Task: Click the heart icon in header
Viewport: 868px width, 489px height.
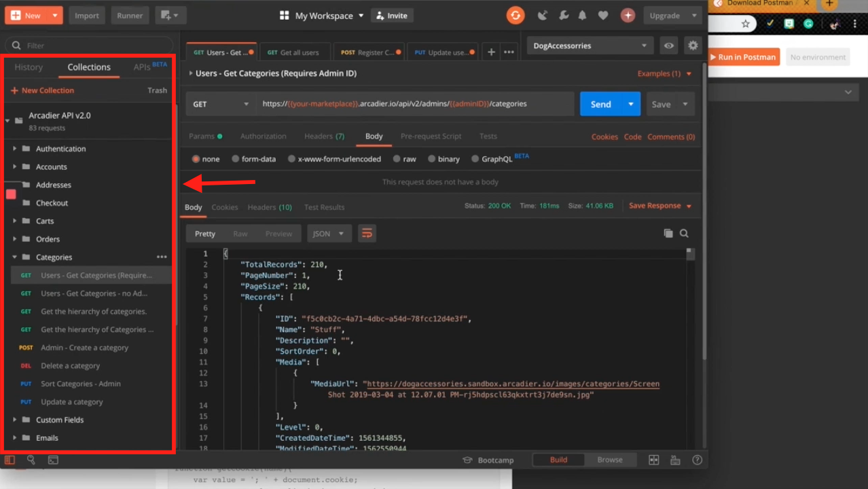Action: coord(603,16)
